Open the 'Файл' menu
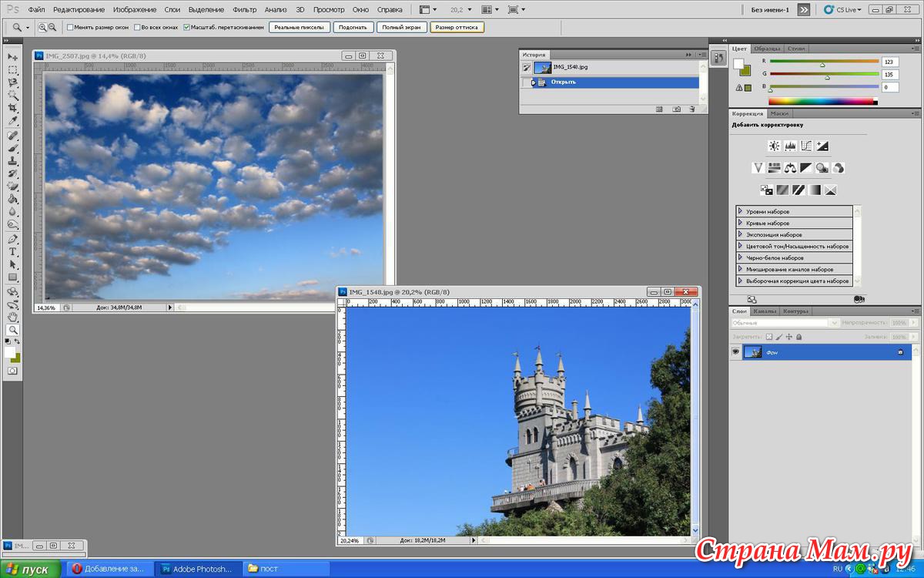Screen dimensions: 924x578 tap(36, 9)
